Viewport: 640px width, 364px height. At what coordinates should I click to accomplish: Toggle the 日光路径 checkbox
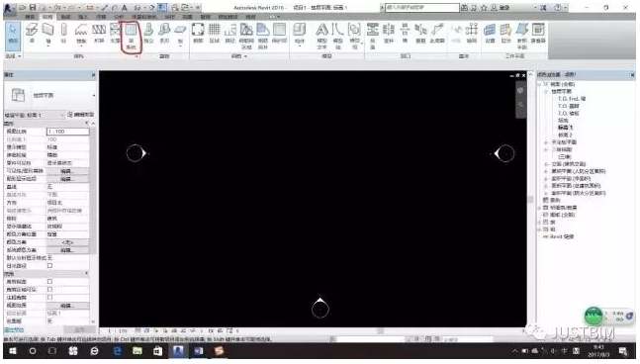[49, 266]
